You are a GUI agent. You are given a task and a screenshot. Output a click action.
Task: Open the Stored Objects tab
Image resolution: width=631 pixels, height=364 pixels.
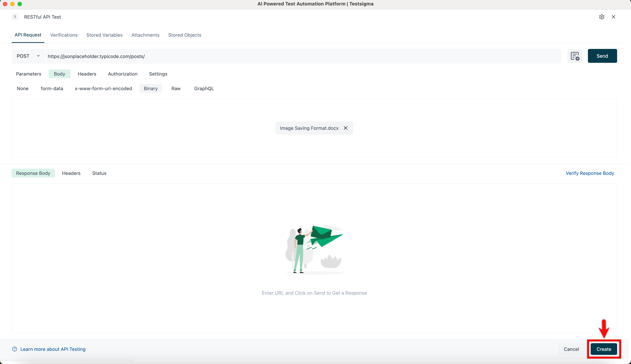point(185,35)
